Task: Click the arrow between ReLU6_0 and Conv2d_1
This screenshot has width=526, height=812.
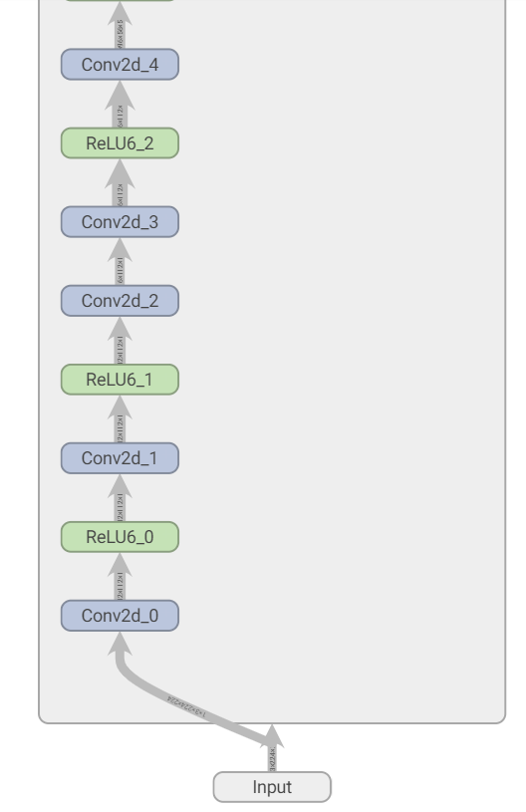Action: tap(120, 497)
